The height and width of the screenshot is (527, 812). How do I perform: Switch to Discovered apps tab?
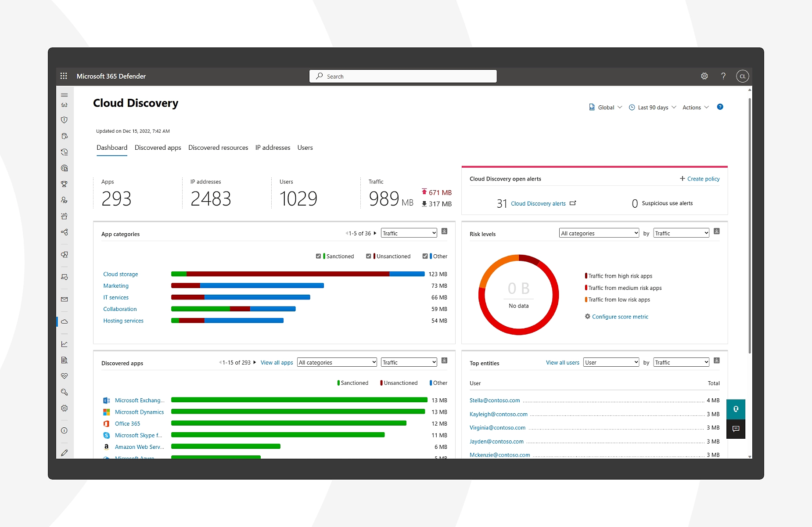[x=158, y=148]
